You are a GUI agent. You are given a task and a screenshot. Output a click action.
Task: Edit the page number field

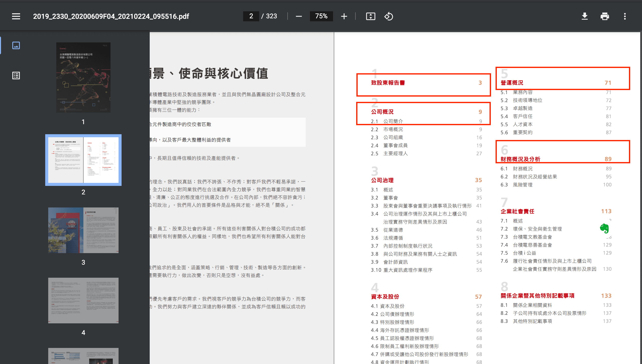click(251, 16)
